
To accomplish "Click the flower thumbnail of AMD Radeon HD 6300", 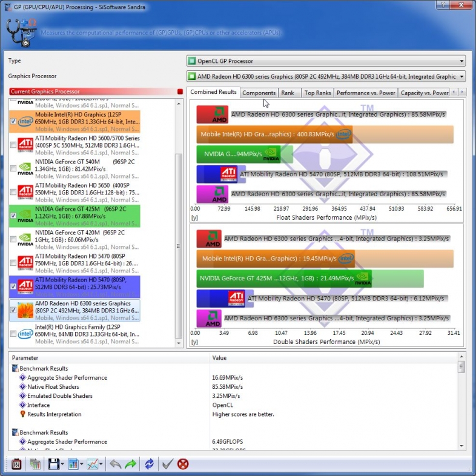I will [x=25, y=310].
